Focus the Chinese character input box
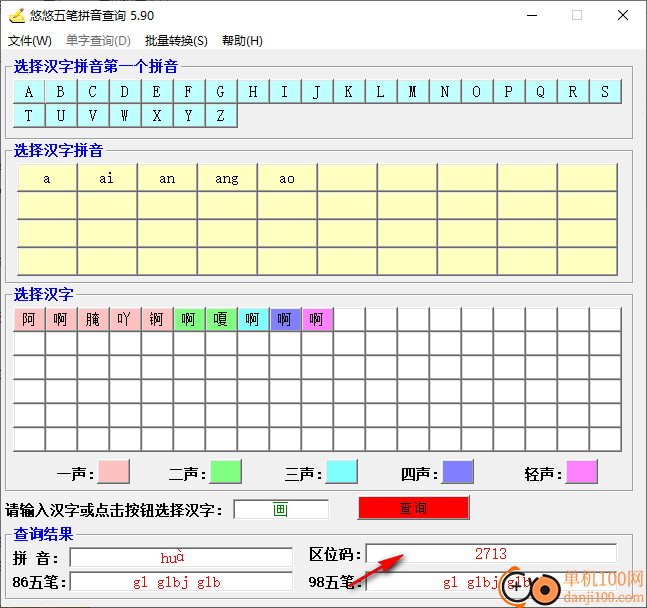The image size is (647, 608). click(x=281, y=509)
